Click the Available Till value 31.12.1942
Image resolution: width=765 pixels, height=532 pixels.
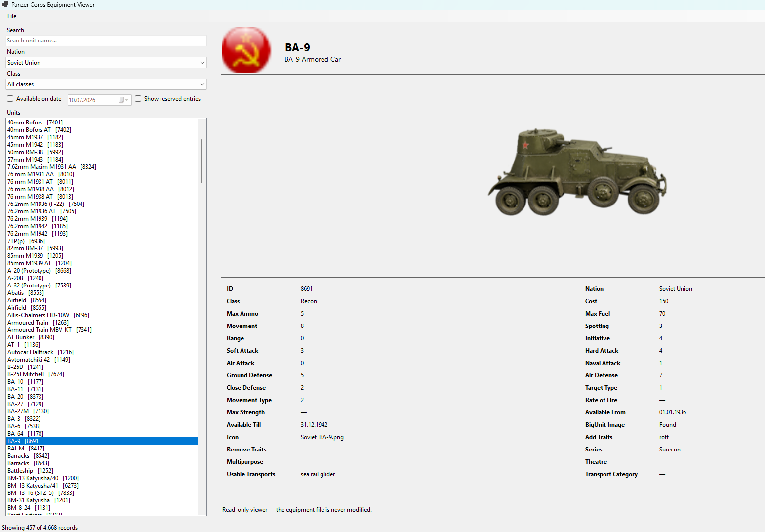tap(314, 425)
